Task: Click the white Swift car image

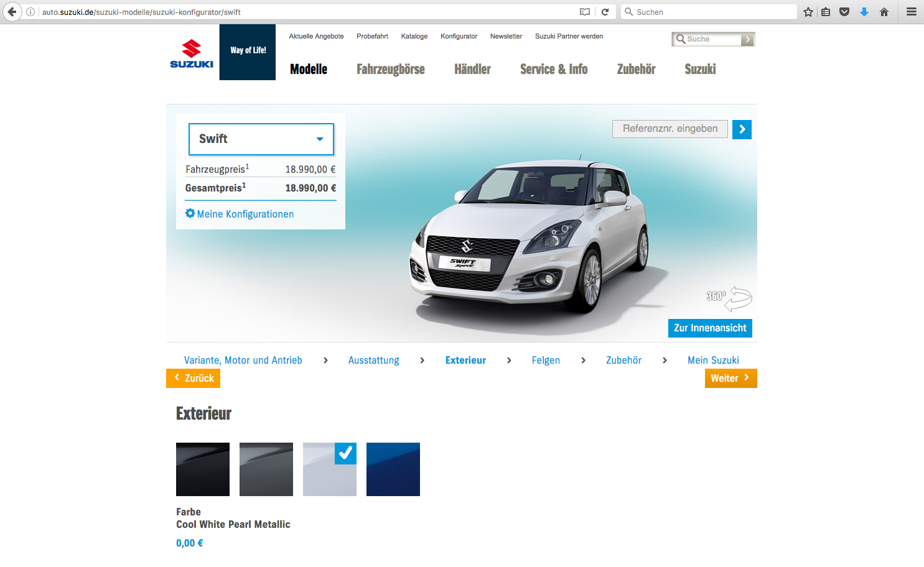Action: [x=529, y=236]
